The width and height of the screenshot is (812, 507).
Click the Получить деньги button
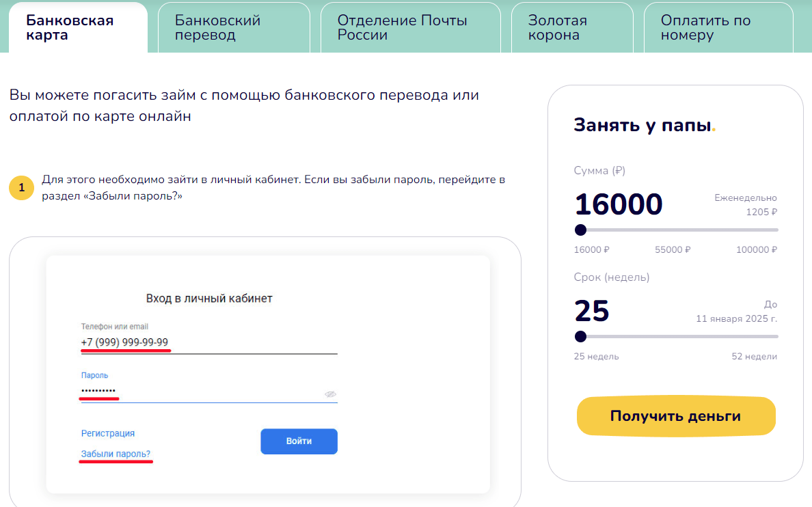point(676,416)
